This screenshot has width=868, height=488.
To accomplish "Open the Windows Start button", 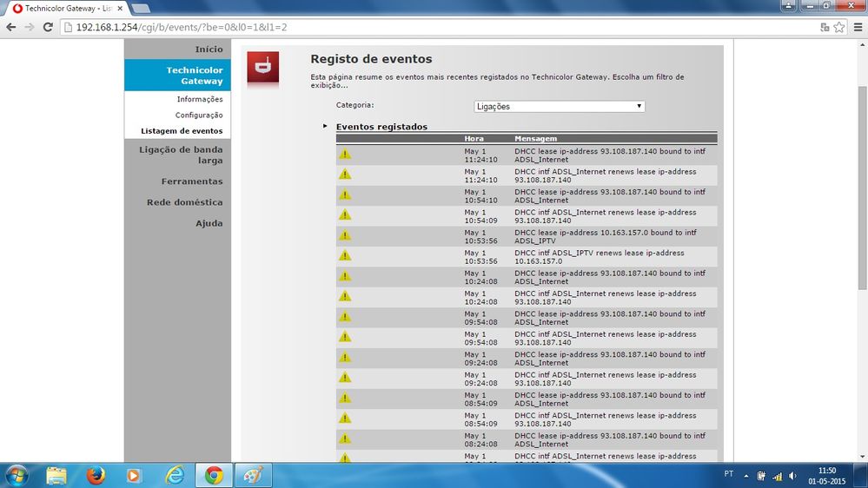I will (16, 475).
